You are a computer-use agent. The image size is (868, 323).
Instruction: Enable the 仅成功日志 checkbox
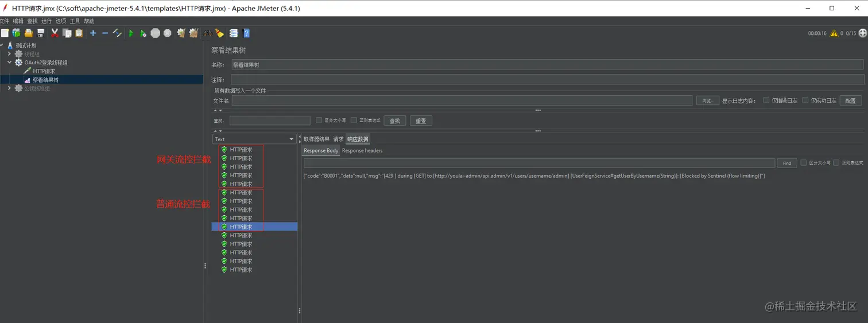click(805, 100)
